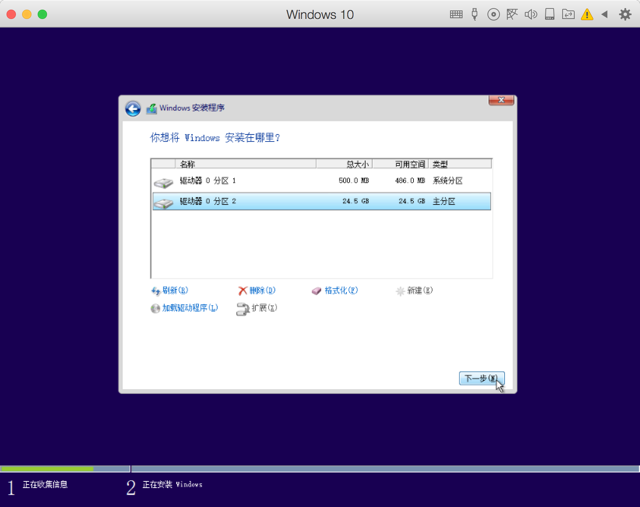The width and height of the screenshot is (640, 507).
Task: Click New 新建(E) option
Action: pyautogui.click(x=414, y=290)
